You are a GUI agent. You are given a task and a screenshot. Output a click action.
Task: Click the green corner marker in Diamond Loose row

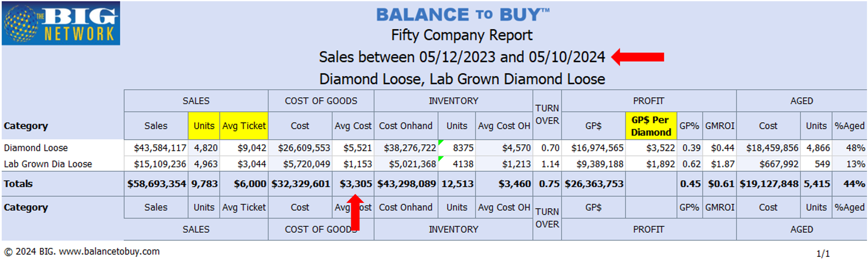pos(441,142)
